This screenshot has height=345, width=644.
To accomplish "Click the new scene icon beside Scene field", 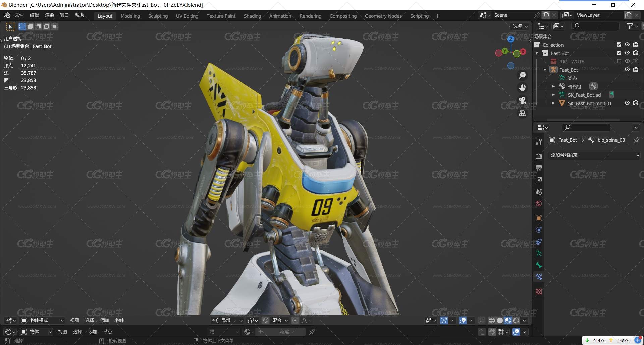I will 546,15.
